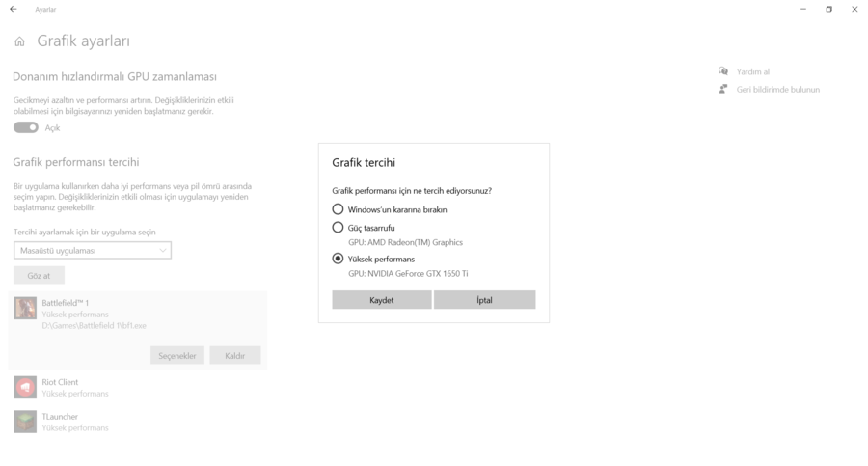Click Kaldır to remove Battlefield 1
Image resolution: width=868 pixels, height=466 pixels.
click(x=235, y=356)
